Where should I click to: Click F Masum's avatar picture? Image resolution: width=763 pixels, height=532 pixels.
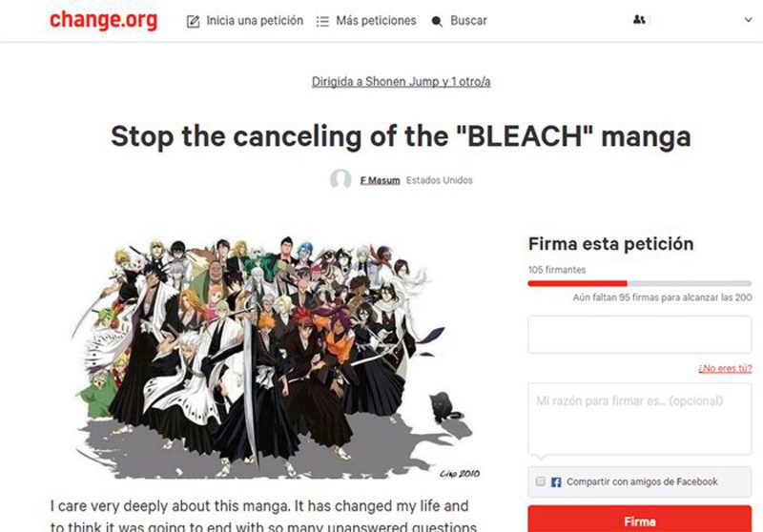[x=340, y=179]
